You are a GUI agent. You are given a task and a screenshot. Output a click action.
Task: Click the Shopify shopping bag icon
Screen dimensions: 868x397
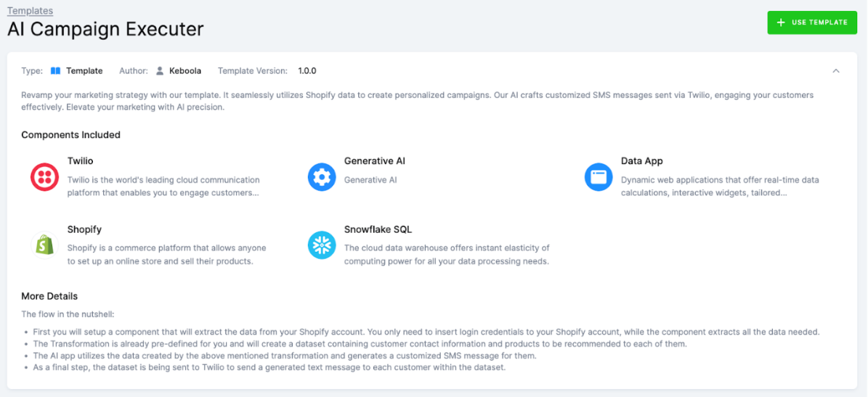[x=44, y=245]
